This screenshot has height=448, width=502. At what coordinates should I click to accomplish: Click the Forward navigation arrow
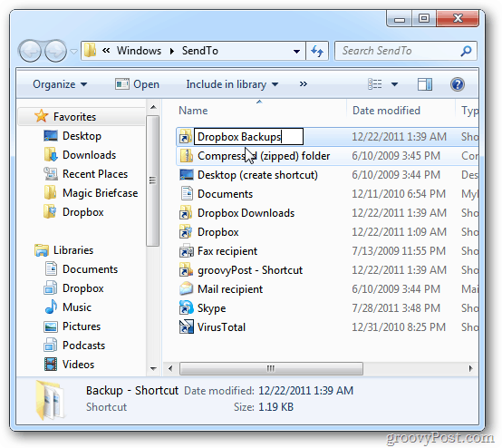point(55,51)
